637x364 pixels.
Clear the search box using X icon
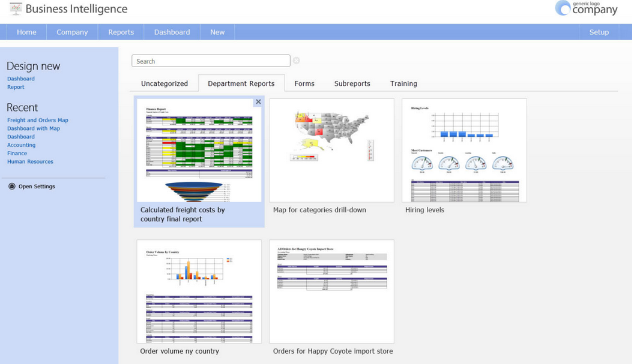click(297, 61)
